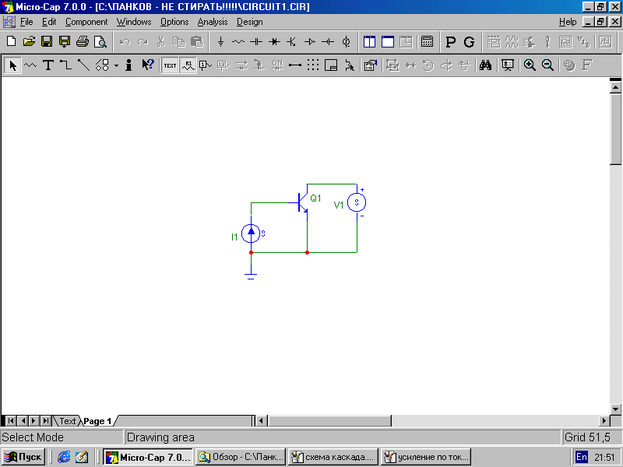
Task: Click the Open file folder icon
Action: pos(29,42)
